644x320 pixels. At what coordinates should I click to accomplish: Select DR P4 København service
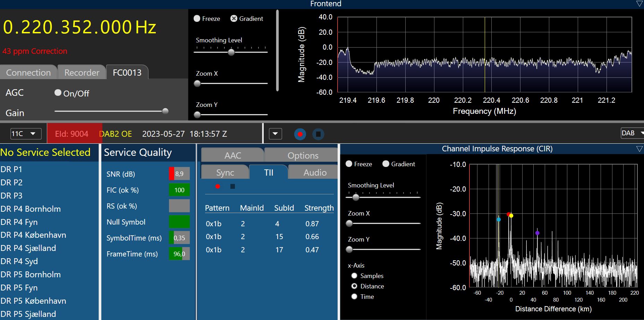pos(33,235)
